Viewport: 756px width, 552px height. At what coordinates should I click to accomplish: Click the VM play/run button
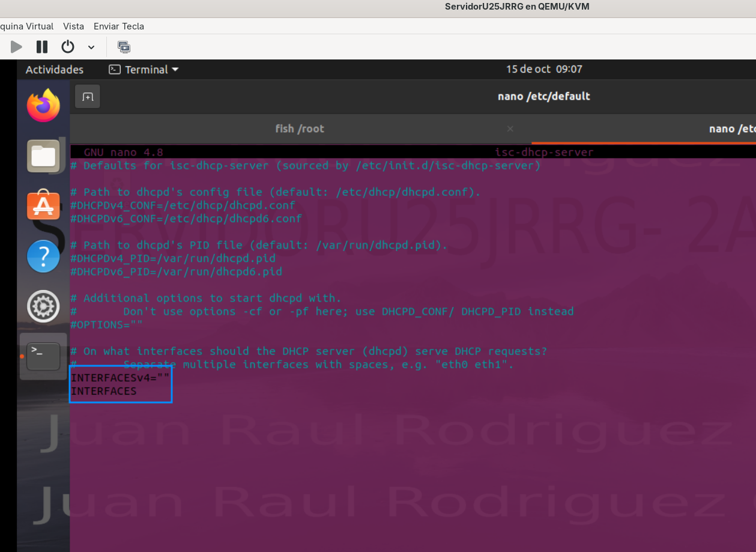point(16,47)
